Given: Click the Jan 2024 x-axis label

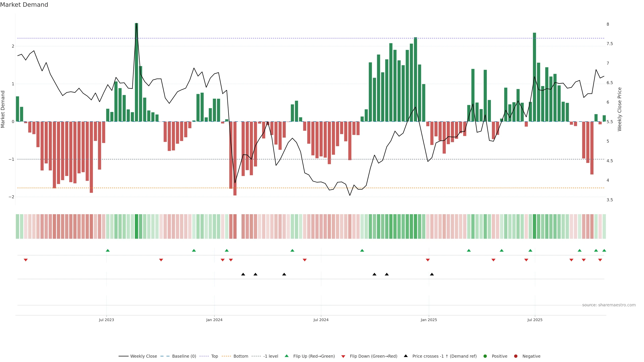Looking at the screenshot, I should tap(214, 320).
